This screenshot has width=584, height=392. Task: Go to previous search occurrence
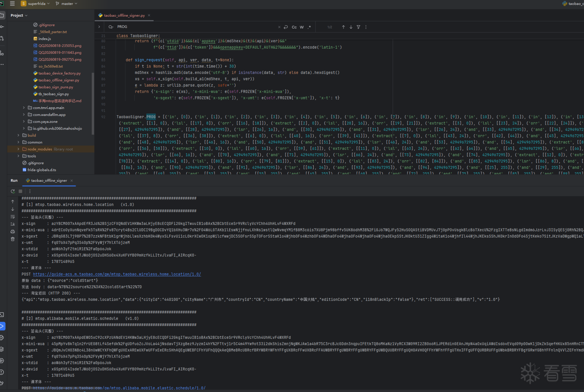coord(343,27)
